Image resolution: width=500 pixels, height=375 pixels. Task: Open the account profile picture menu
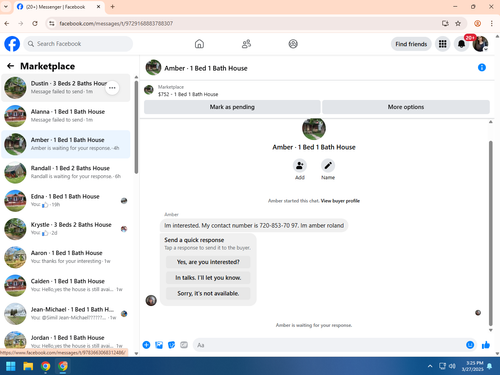(x=480, y=44)
